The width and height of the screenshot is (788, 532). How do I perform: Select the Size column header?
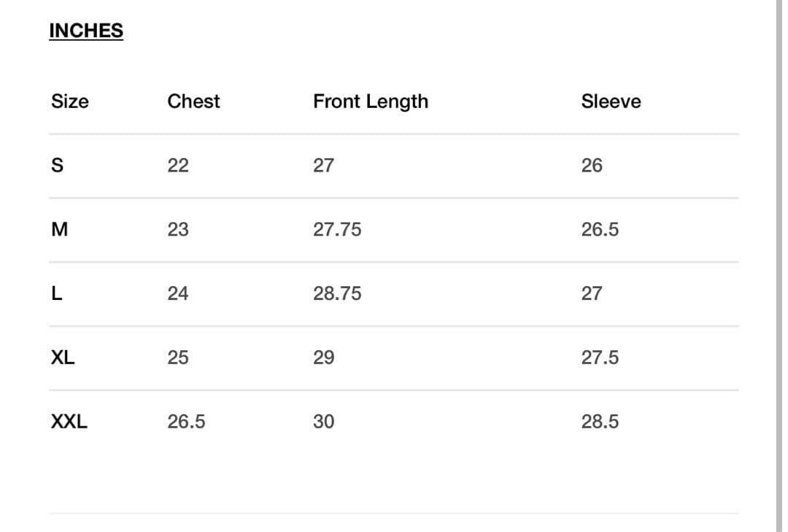coord(69,101)
